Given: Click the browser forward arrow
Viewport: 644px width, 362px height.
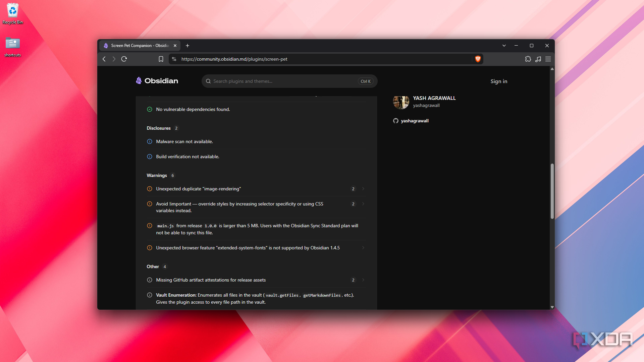Looking at the screenshot, I should pyautogui.click(x=114, y=59).
